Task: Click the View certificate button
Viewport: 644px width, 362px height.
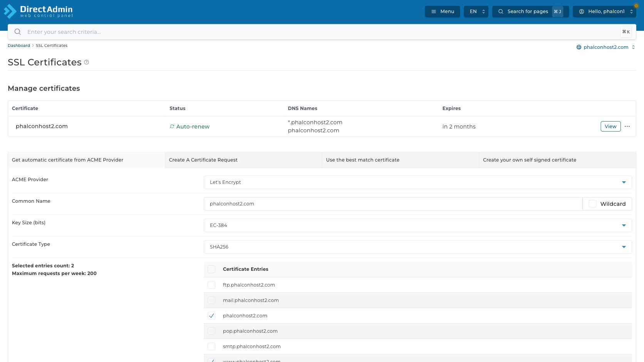Action: click(610, 127)
